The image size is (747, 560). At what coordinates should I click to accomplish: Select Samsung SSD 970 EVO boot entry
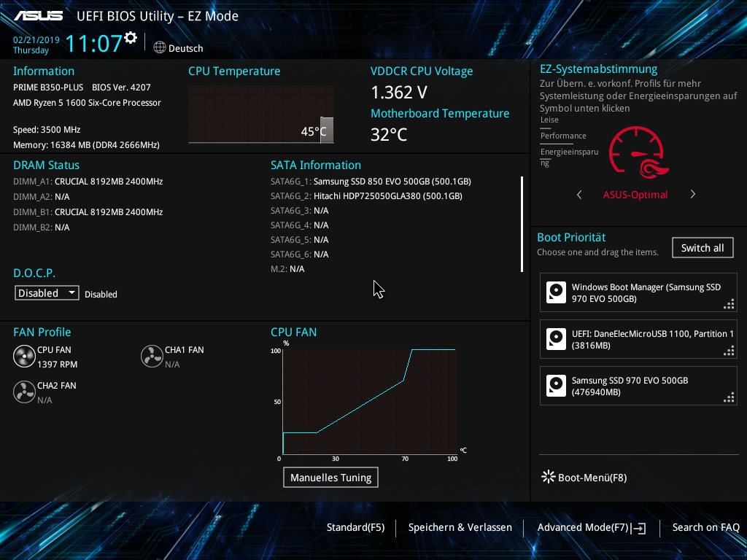coord(638,386)
